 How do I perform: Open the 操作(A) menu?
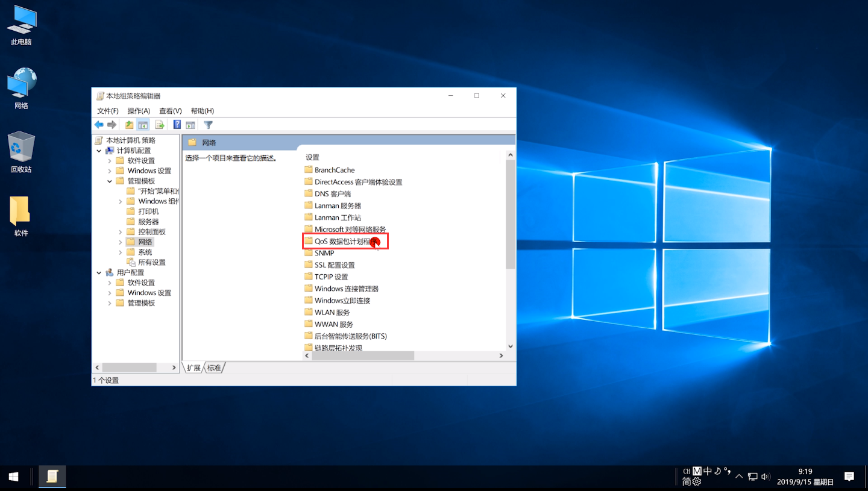[x=139, y=111]
